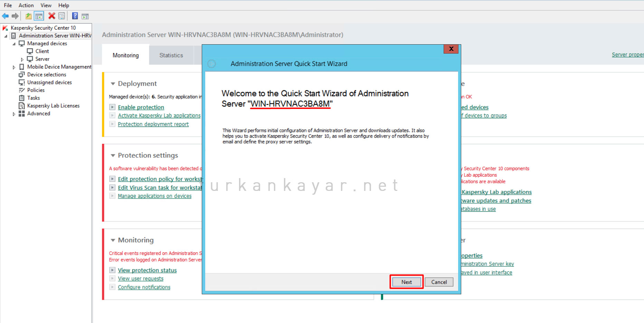Select Unassigned devices in the sidebar
The width and height of the screenshot is (644, 323).
pyautogui.click(x=49, y=82)
